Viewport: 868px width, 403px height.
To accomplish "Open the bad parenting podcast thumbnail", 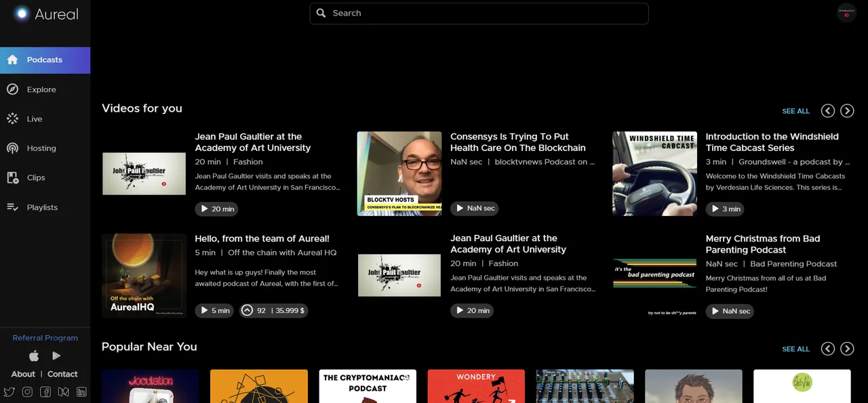I will point(654,274).
